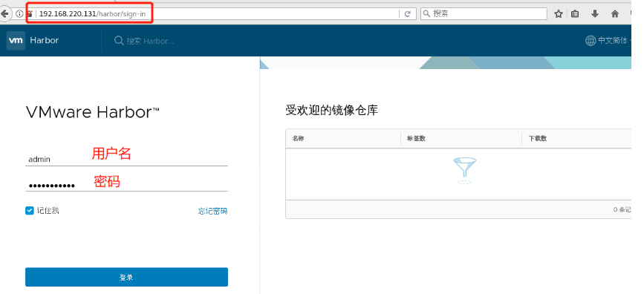Sort by the 下载数 column header
Viewport: 644px width, 294px height.
pos(537,138)
